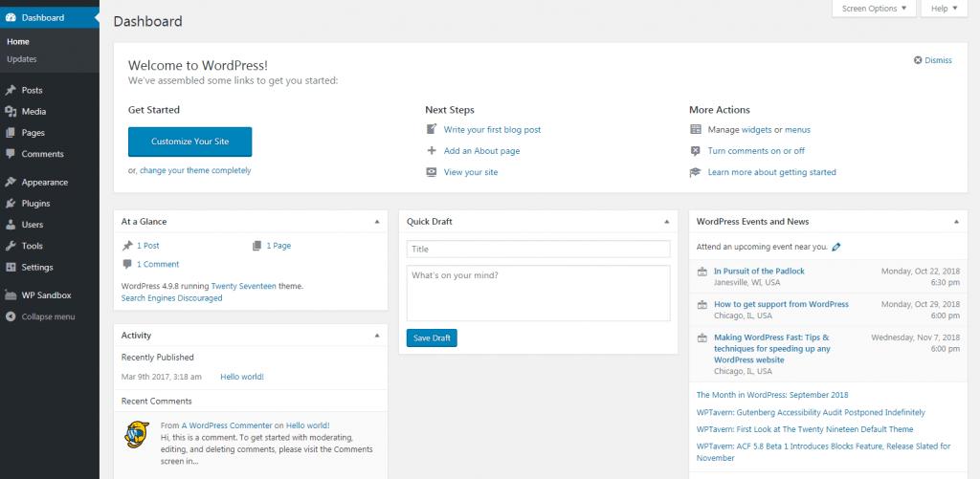Focus the Quick Draft Title field
This screenshot has width=980, height=479.
(x=538, y=250)
